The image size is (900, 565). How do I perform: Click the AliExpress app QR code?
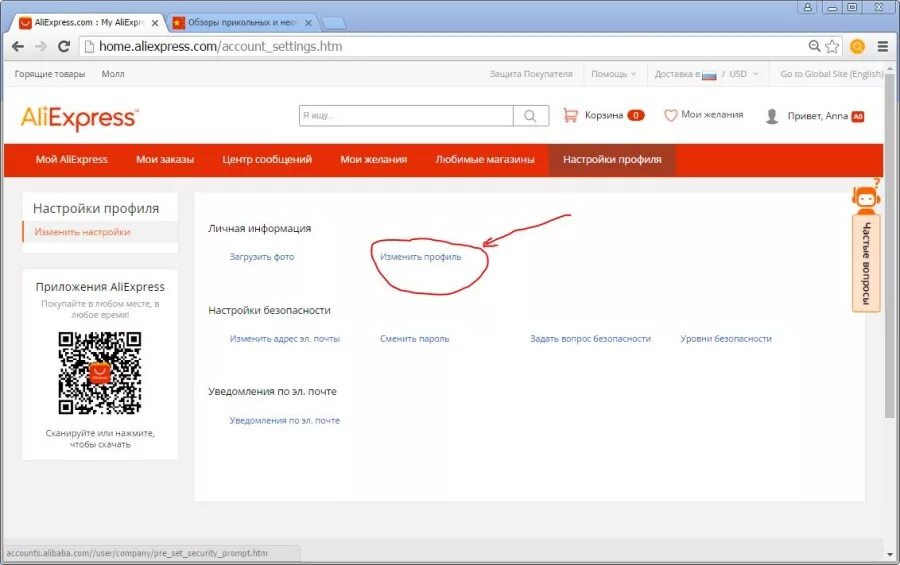pyautogui.click(x=100, y=373)
